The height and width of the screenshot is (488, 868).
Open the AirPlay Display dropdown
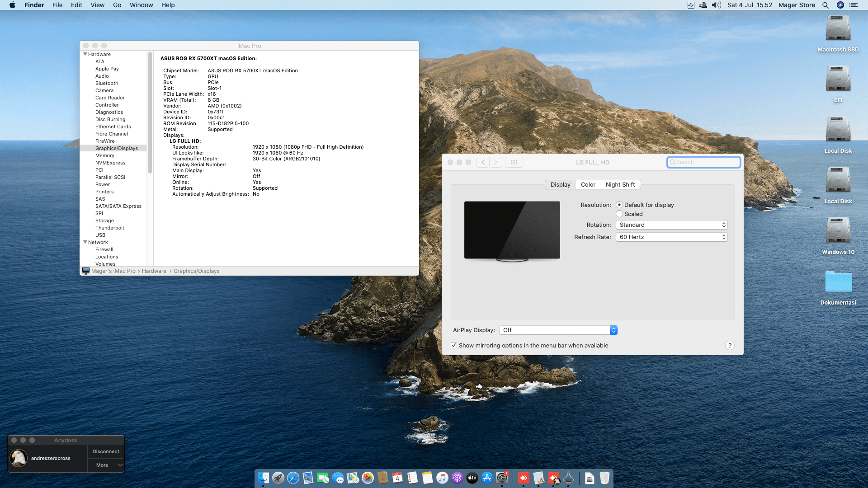558,330
